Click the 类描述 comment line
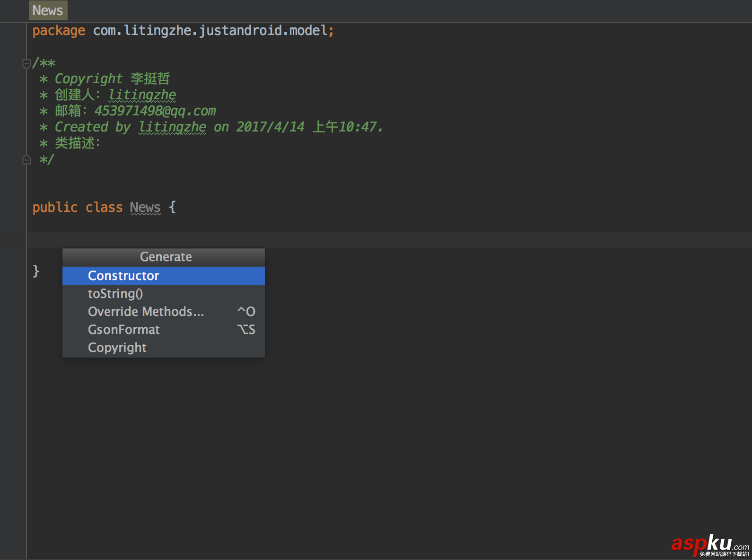Viewport: 752px width, 560px height. 78,143
